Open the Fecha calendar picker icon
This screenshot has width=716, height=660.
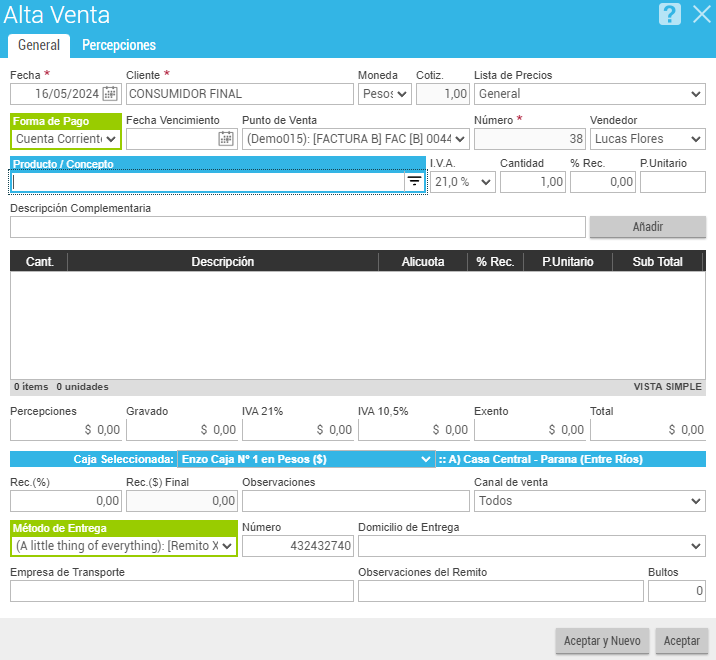[x=110, y=94]
